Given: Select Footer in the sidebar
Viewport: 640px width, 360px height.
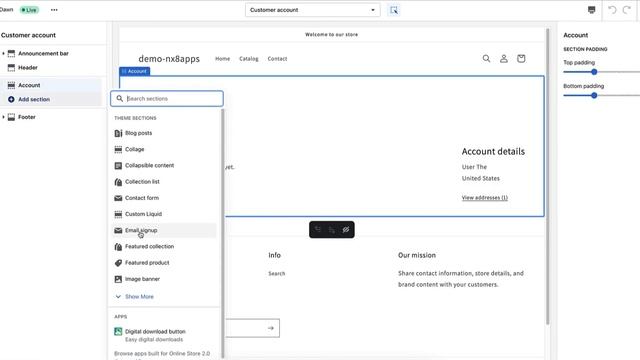Looking at the screenshot, I should [27, 117].
